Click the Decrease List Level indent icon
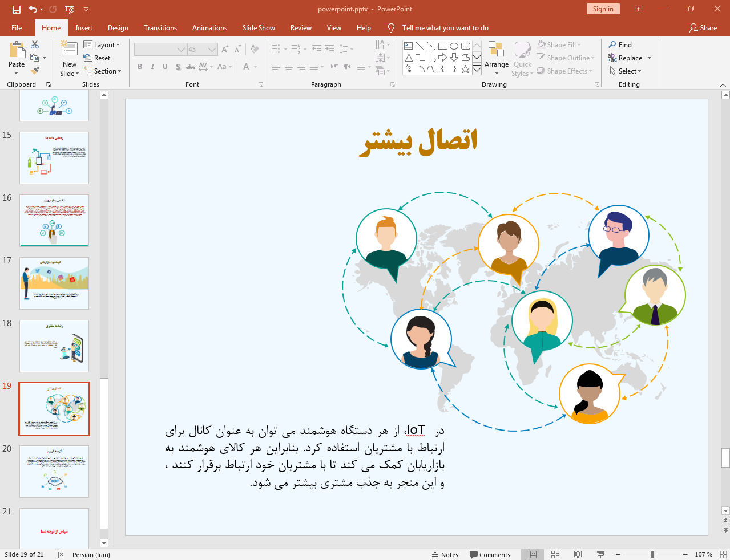Image resolution: width=730 pixels, height=560 pixels. (x=317, y=49)
